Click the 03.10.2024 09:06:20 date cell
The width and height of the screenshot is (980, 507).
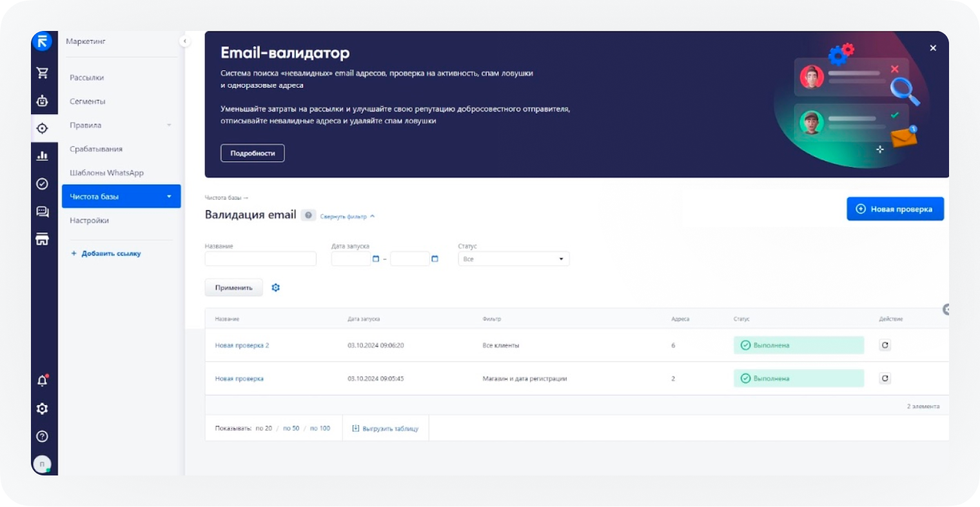pos(376,346)
